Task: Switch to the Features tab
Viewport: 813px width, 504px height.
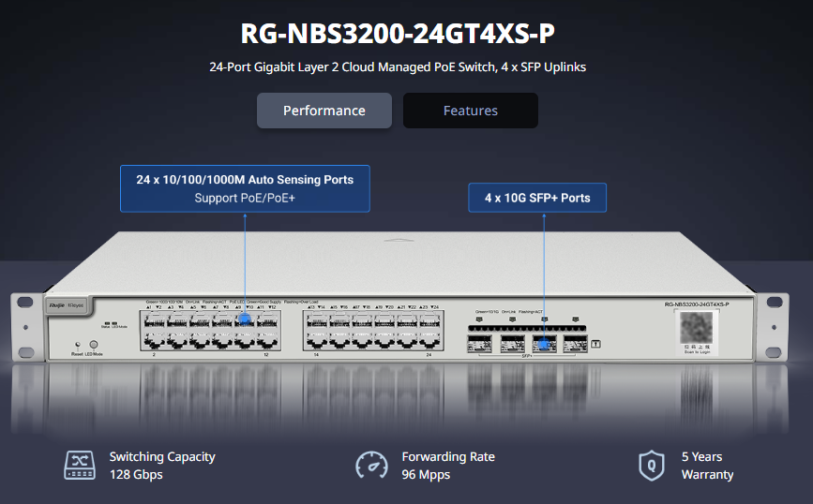Action: click(471, 111)
